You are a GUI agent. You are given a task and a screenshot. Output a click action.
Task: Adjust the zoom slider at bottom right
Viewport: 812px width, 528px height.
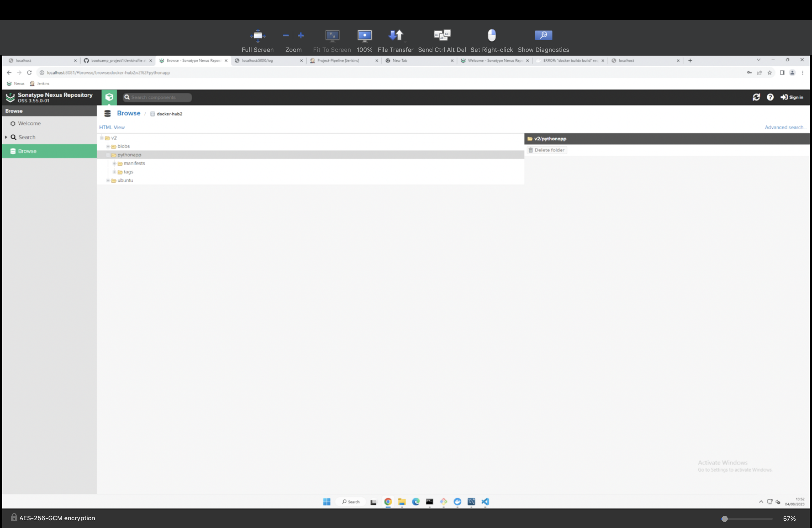tap(724, 518)
